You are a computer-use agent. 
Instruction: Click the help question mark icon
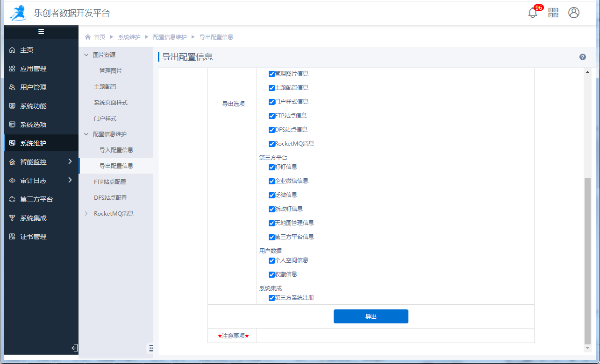point(583,57)
